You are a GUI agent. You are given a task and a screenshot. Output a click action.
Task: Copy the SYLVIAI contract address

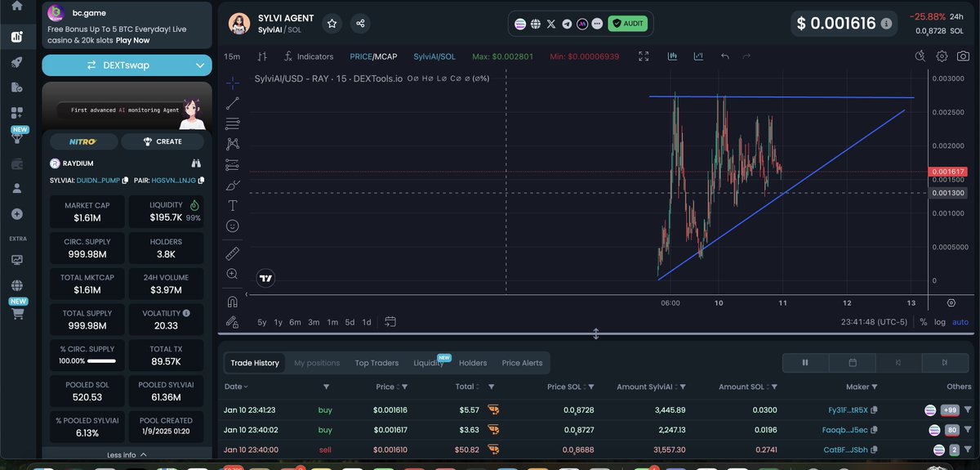[x=125, y=180]
